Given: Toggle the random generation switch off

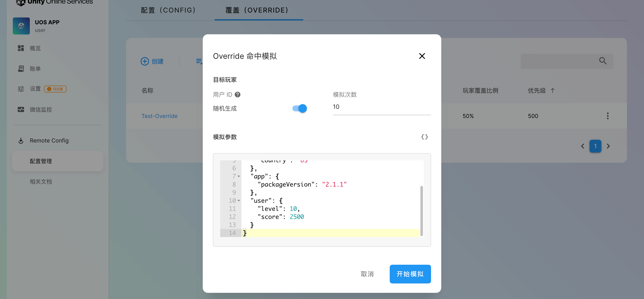Looking at the screenshot, I should point(299,108).
